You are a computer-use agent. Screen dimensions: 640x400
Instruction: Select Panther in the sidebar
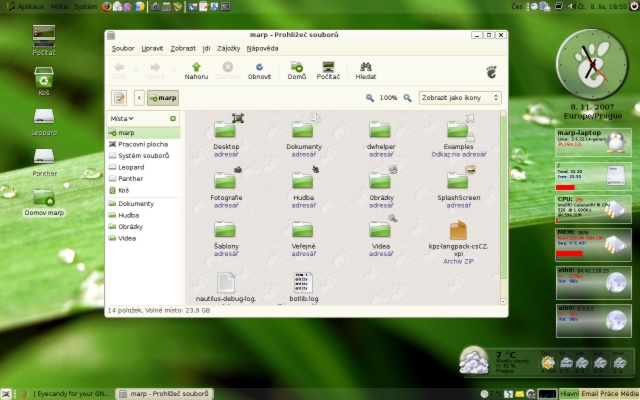[144, 178]
